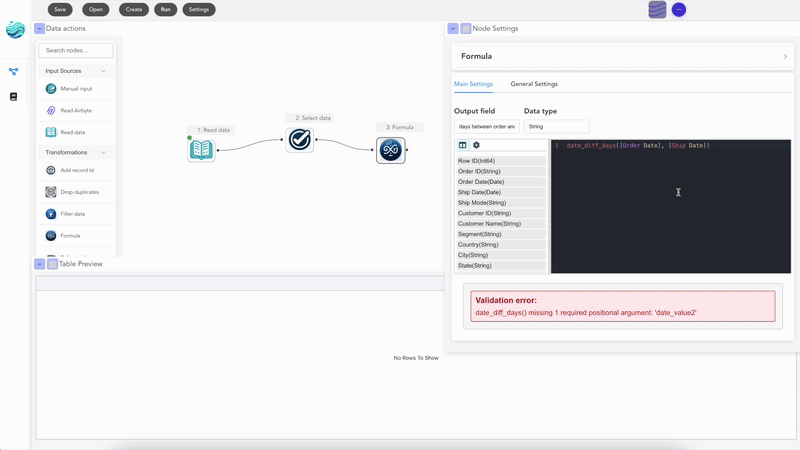Collapse the Data actions panel

(x=39, y=29)
